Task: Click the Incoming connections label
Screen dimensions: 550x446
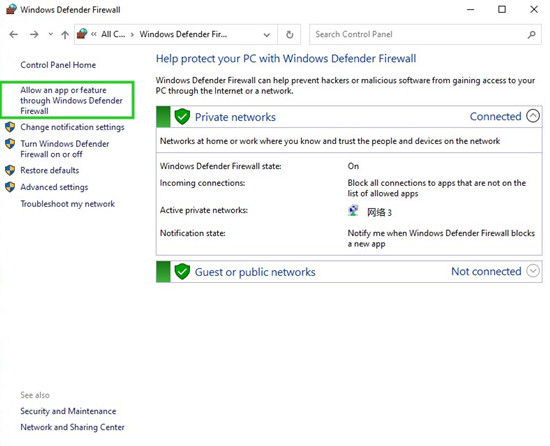Action: click(202, 183)
